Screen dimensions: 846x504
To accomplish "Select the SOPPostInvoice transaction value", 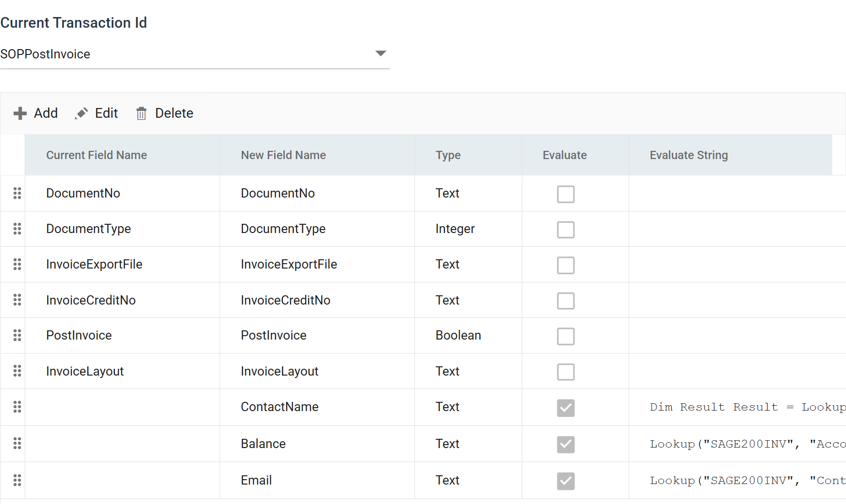I will pyautogui.click(x=45, y=54).
